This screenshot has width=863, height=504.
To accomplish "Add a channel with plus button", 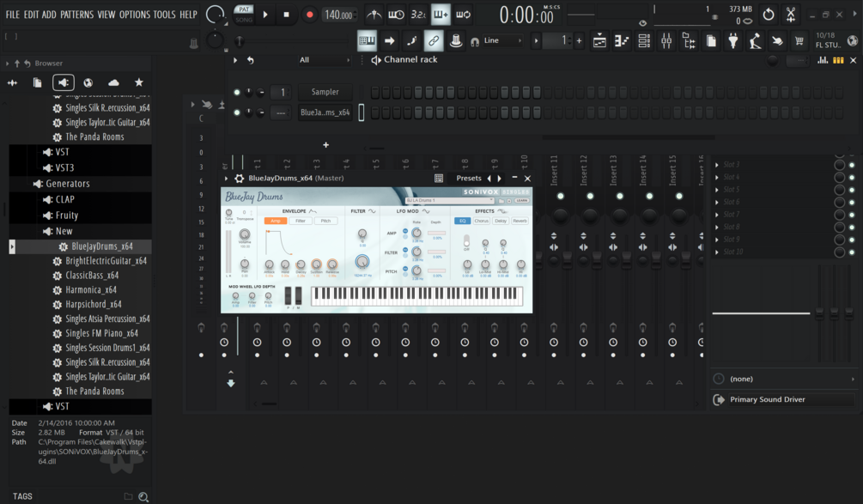I will pyautogui.click(x=325, y=145).
